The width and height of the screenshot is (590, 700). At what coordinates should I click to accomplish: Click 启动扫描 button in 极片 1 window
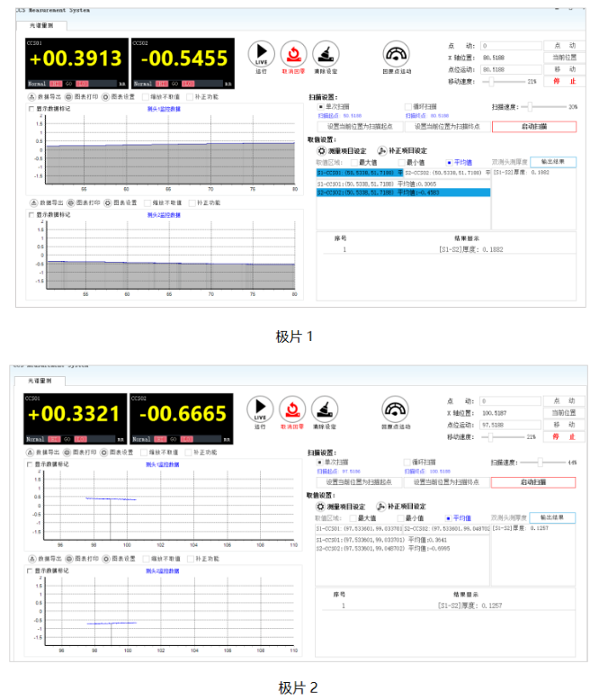[534, 127]
